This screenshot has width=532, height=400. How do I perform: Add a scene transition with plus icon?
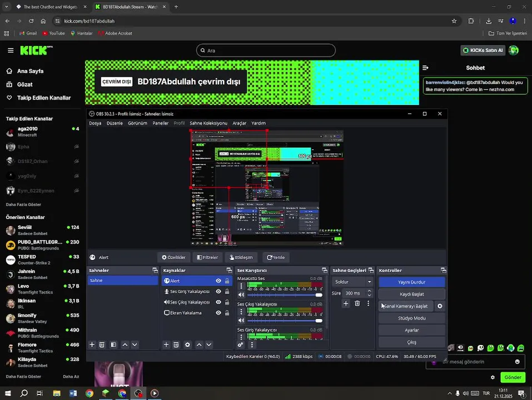[x=346, y=303]
